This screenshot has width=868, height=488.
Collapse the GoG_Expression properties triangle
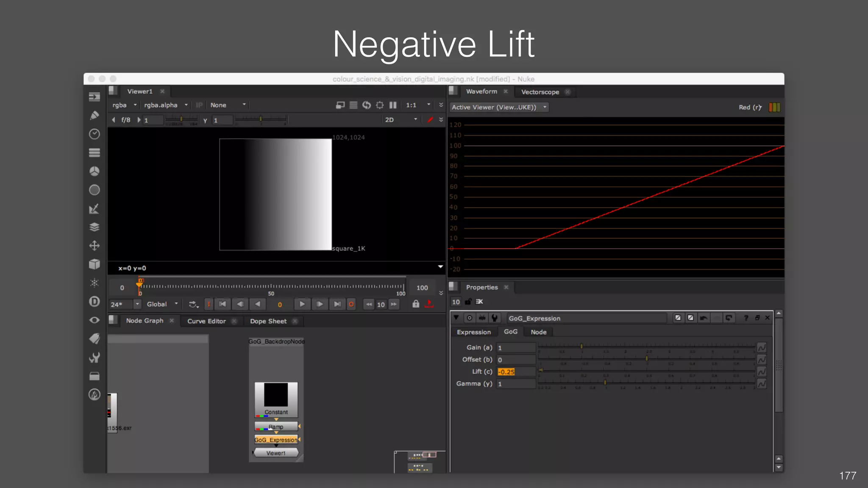click(456, 318)
